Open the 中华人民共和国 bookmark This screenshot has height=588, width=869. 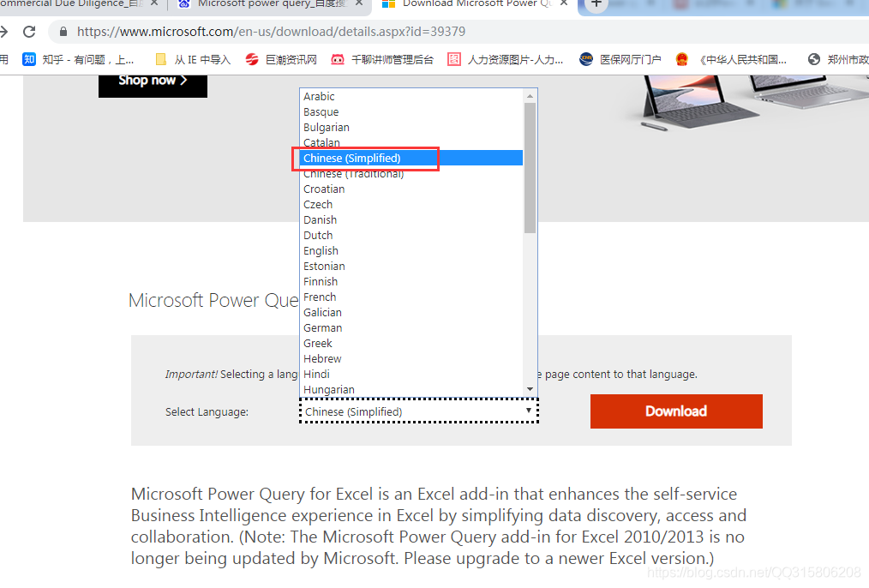coord(731,59)
